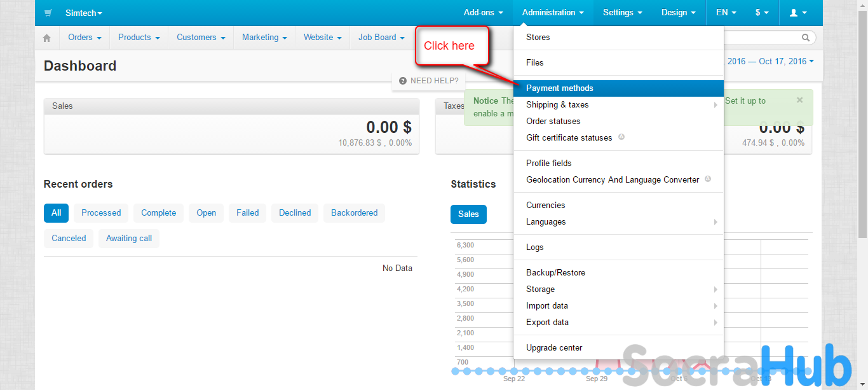The image size is (868, 390).
Task: Close the green notice with X icon
Action: coord(799,100)
